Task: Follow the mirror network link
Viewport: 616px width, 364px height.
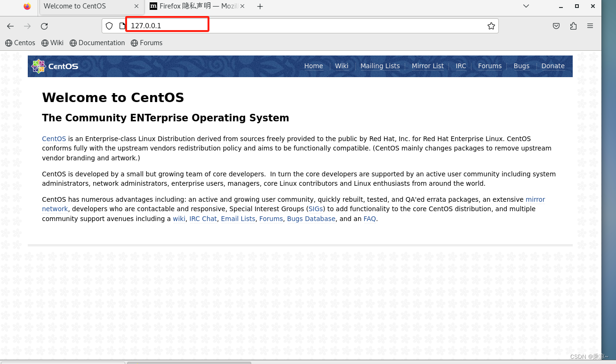Action: [535, 199]
